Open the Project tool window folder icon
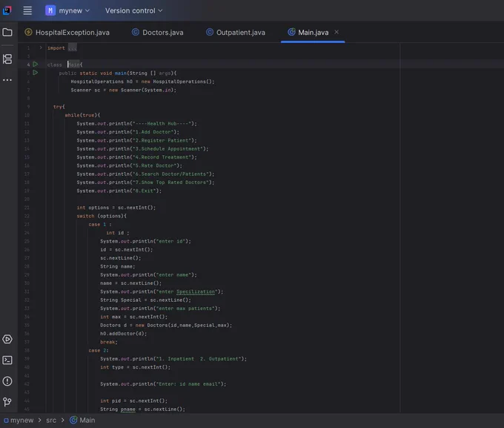The height and width of the screenshot is (428, 504). pos(7,32)
